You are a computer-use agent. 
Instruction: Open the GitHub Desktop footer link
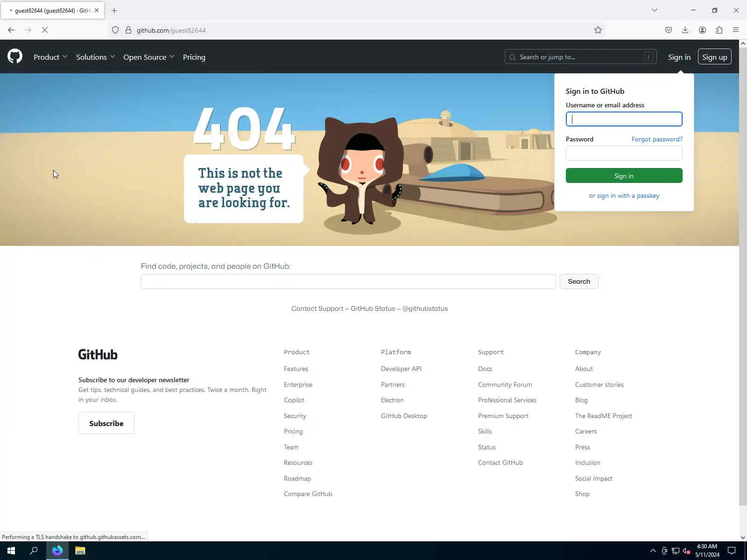pyautogui.click(x=404, y=416)
